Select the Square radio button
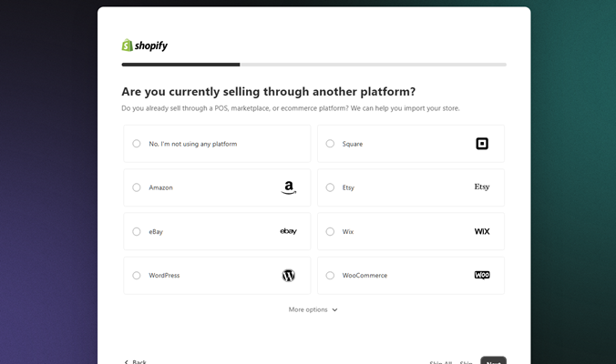This screenshot has width=616, height=364. [330, 144]
